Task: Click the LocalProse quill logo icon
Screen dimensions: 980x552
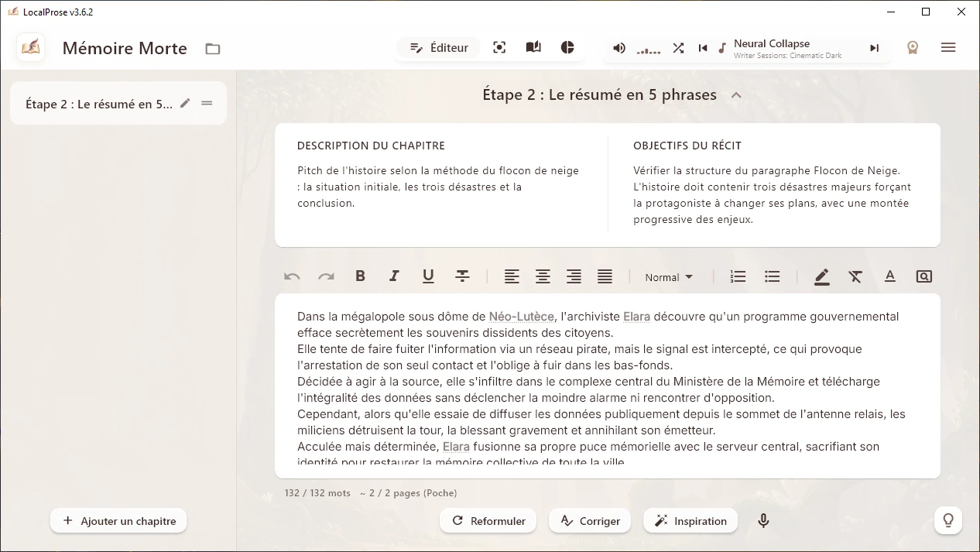Action: tap(31, 48)
